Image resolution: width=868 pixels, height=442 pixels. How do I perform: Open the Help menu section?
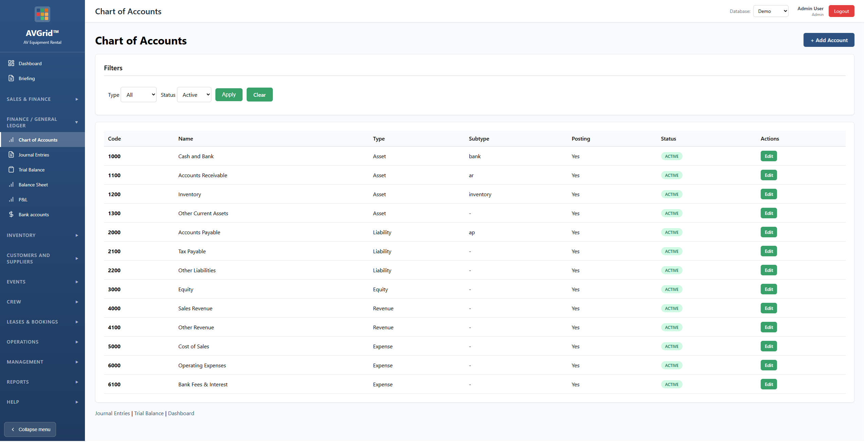(42, 402)
